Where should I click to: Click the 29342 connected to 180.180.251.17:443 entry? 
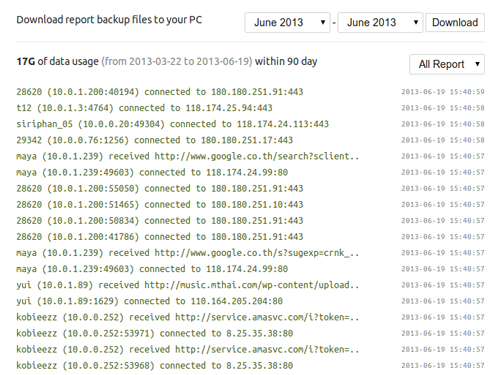155,140
